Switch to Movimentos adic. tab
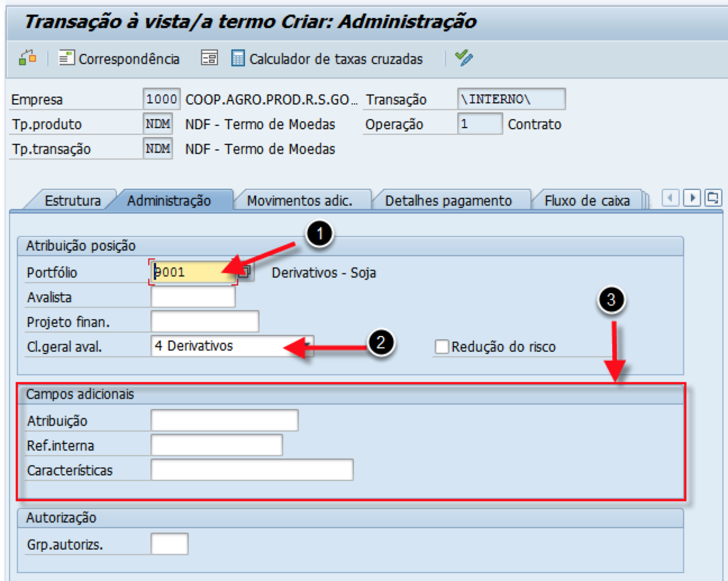728x581 pixels. click(x=299, y=201)
